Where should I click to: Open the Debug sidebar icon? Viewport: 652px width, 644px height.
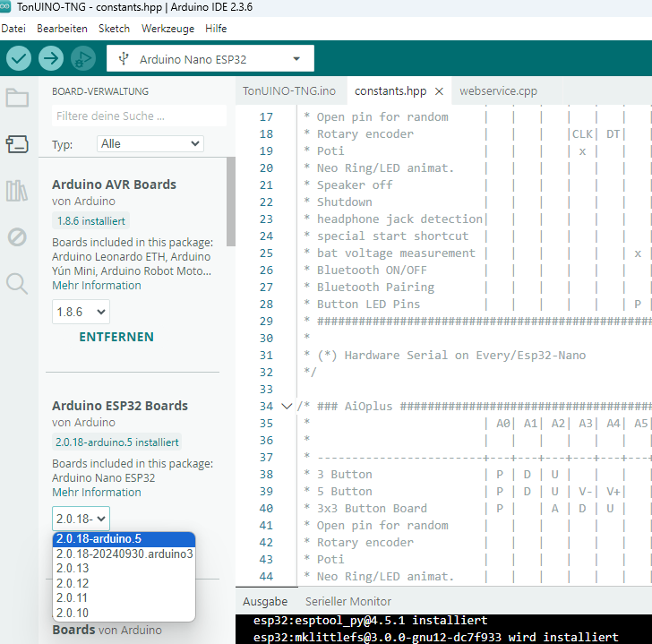tap(17, 237)
